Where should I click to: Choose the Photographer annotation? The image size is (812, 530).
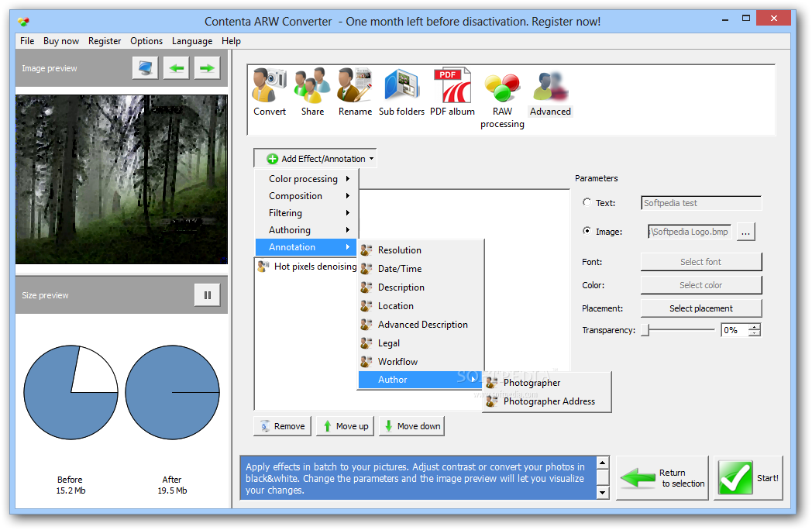tap(547, 383)
